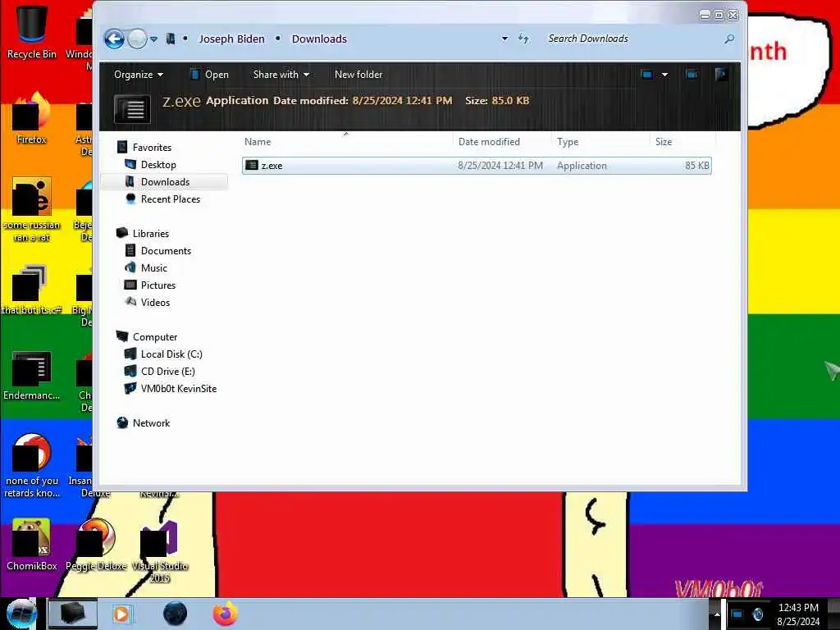This screenshot has height=630, width=840.
Task: Click the large z.exe details pane thumbnail
Action: click(132, 108)
